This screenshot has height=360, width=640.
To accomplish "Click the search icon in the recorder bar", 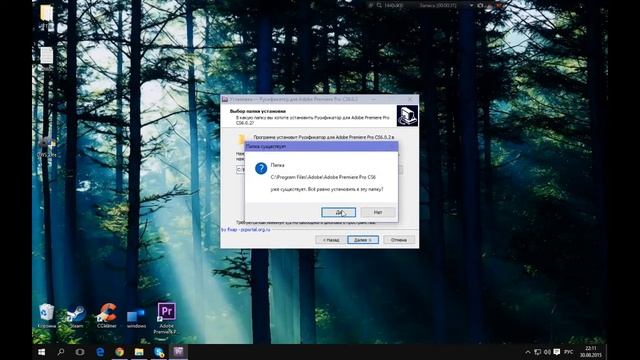I will [379, 5].
